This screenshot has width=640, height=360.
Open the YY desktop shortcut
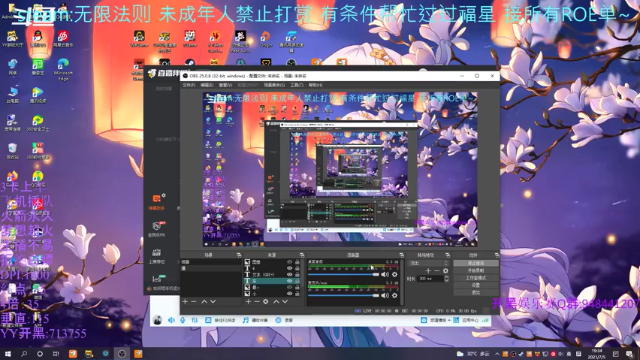pos(12,39)
